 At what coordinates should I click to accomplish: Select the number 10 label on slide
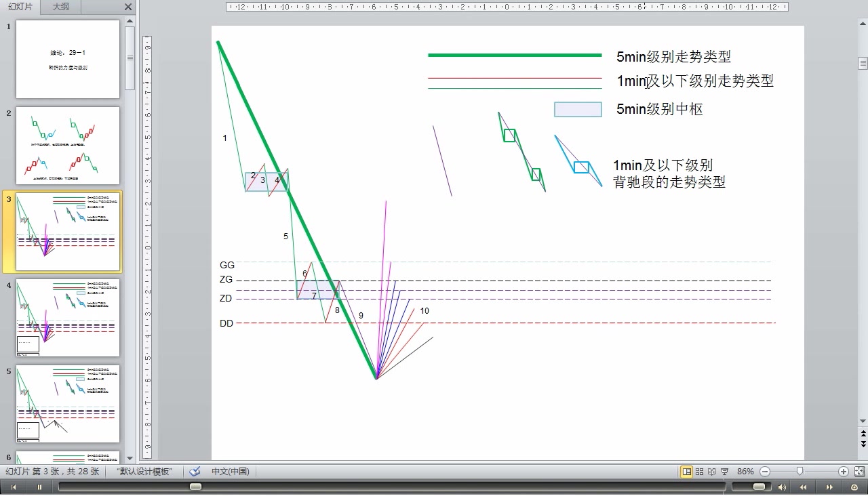425,311
